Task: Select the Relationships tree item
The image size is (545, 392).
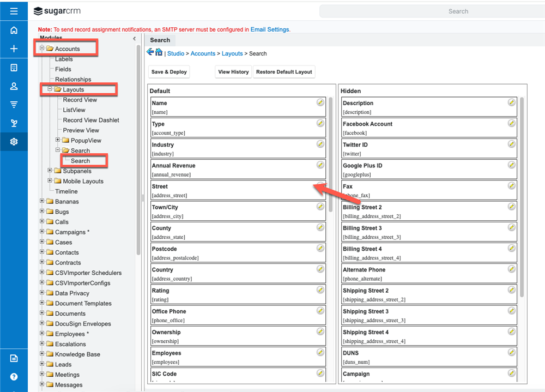Action: tap(73, 80)
